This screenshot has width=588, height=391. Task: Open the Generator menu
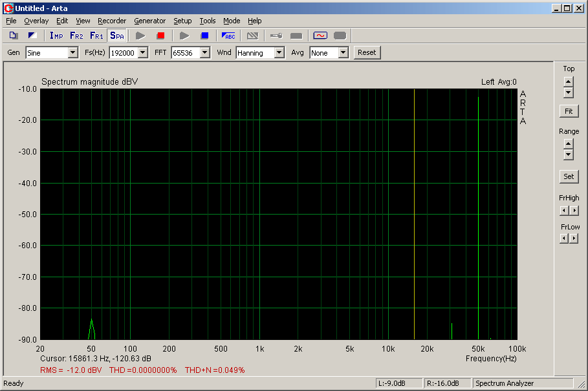click(149, 21)
